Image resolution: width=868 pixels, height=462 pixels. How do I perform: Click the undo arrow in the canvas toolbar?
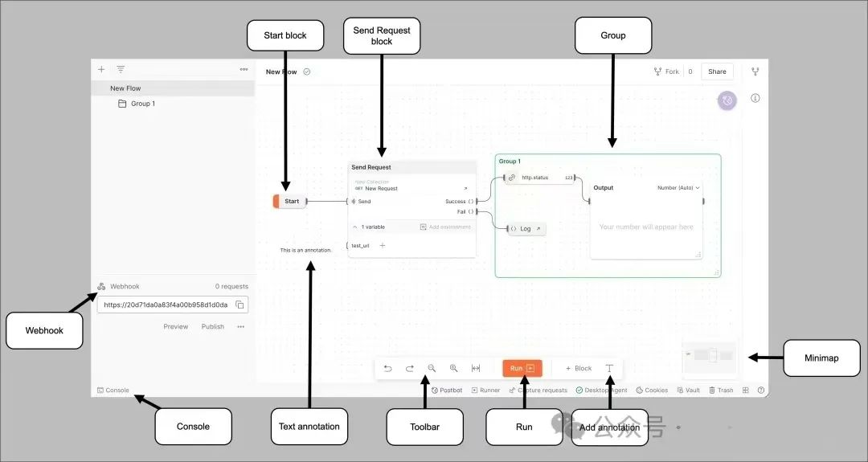coord(387,368)
